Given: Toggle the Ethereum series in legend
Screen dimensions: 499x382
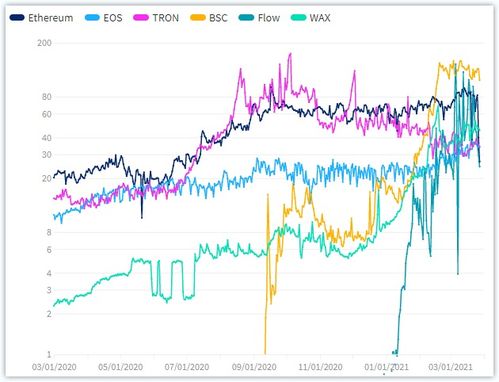Looking at the screenshot, I should pos(41,18).
